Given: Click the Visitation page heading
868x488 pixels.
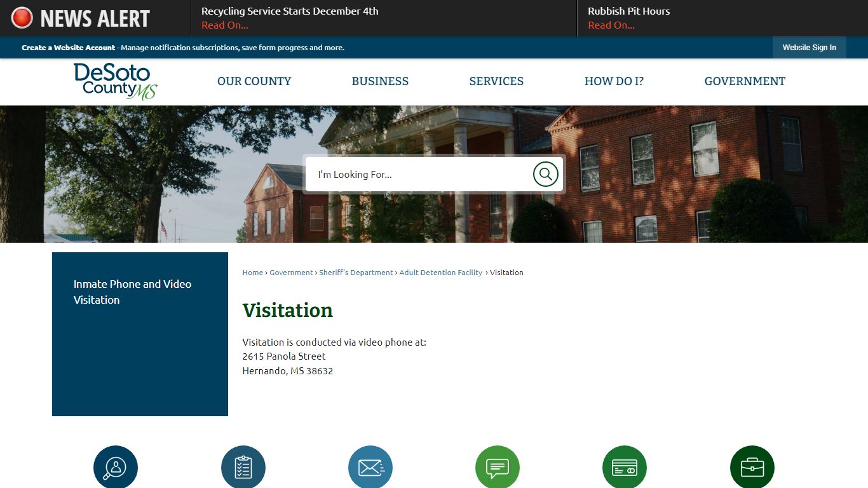Looking at the screenshot, I should [x=287, y=310].
